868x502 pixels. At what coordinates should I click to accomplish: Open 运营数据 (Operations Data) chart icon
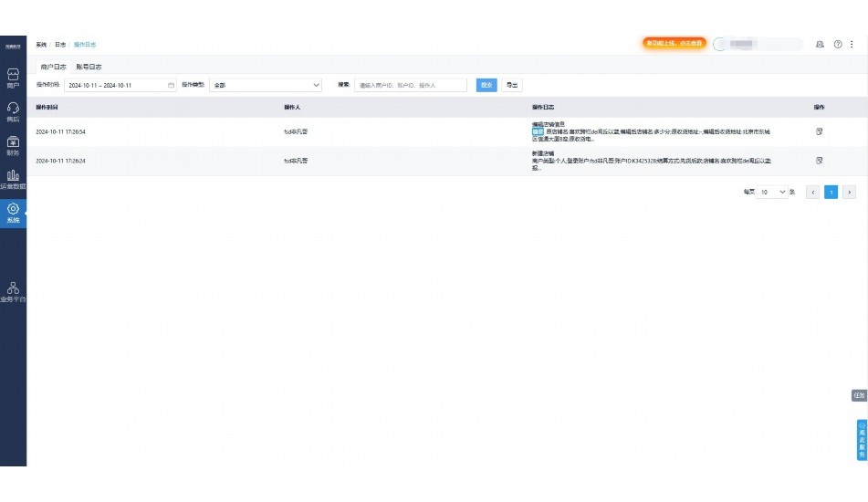13,178
